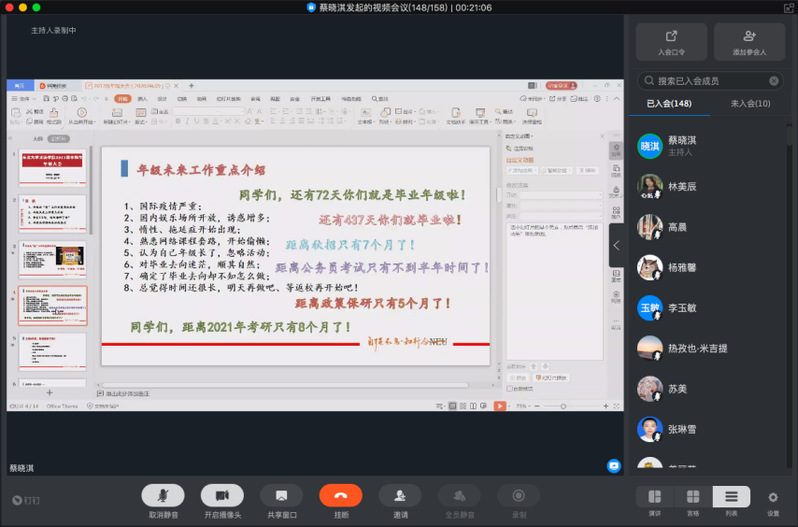Switch to 演讲 speaker layout
This screenshot has width=798, height=527.
click(655, 496)
